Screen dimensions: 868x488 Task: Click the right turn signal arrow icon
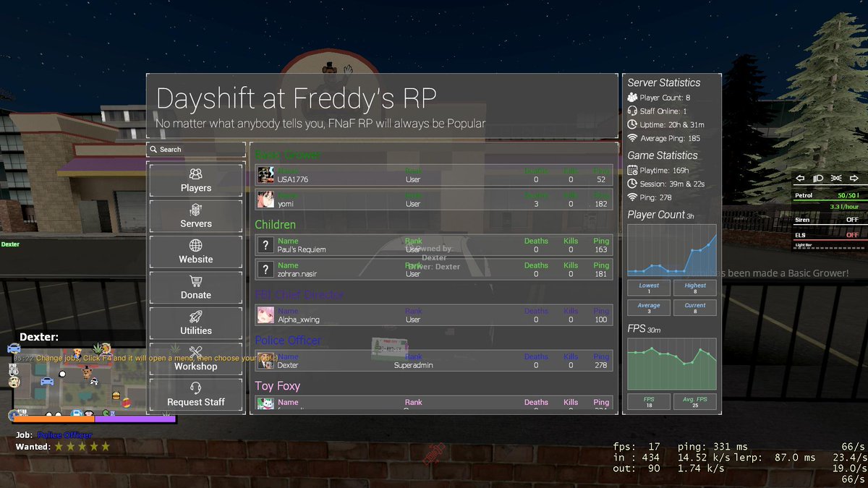coord(854,179)
